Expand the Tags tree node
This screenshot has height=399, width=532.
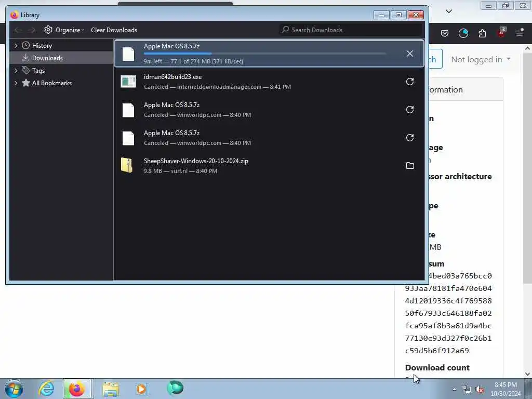tap(16, 71)
